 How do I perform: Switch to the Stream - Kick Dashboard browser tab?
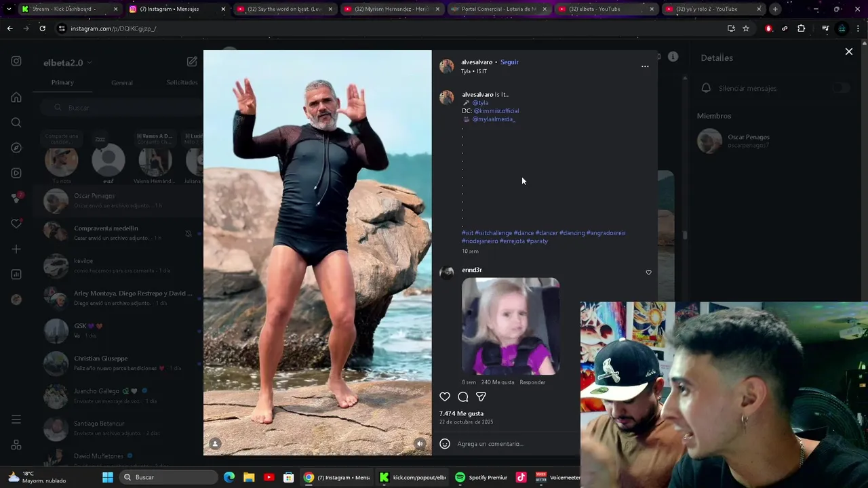(x=69, y=9)
